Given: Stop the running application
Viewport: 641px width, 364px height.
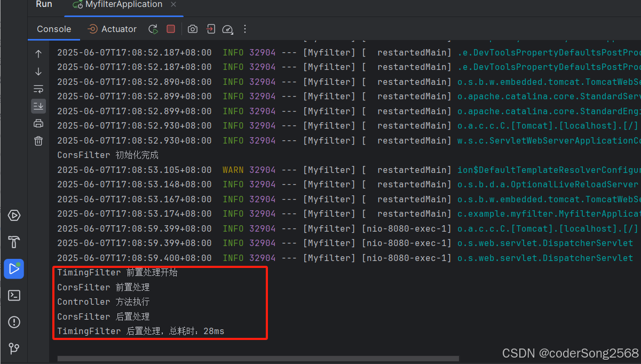Looking at the screenshot, I should 171,29.
